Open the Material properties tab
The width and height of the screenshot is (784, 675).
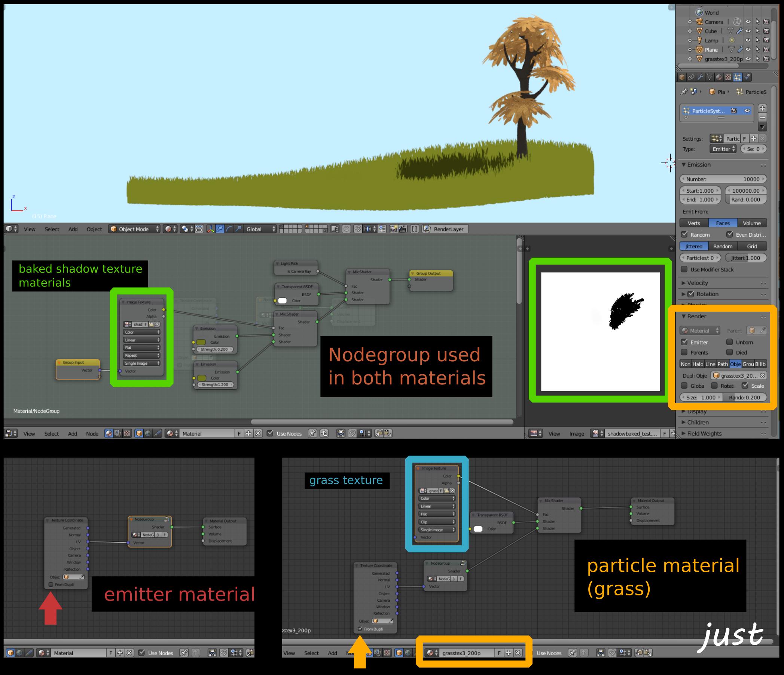(719, 77)
